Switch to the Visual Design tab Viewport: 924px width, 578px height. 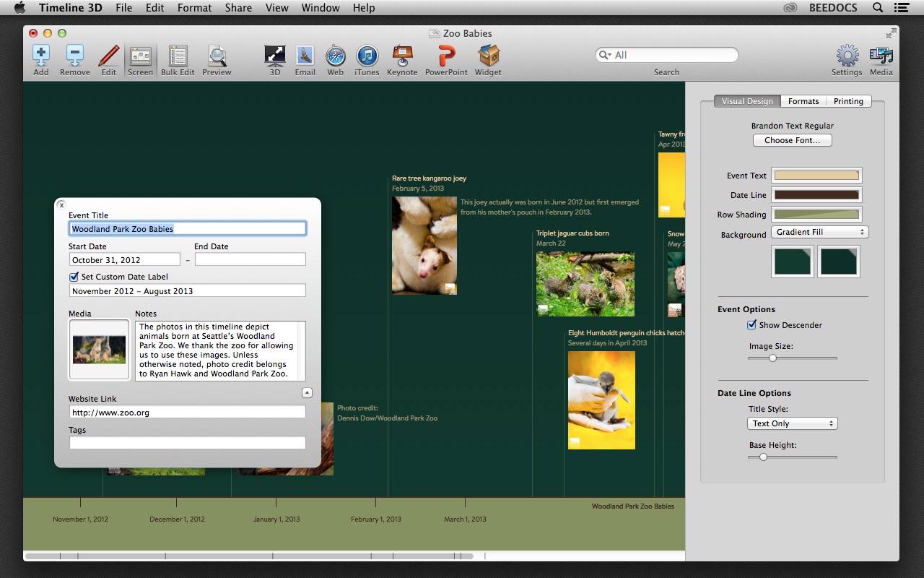click(x=747, y=101)
